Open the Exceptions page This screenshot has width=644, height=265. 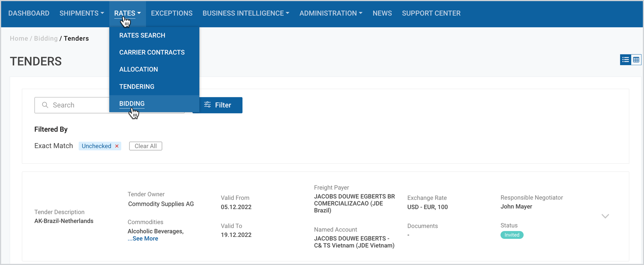(172, 13)
